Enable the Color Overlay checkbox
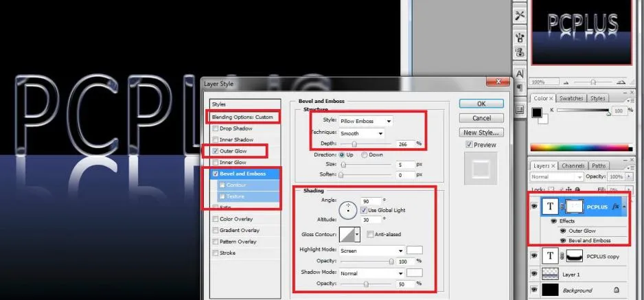 215,219
